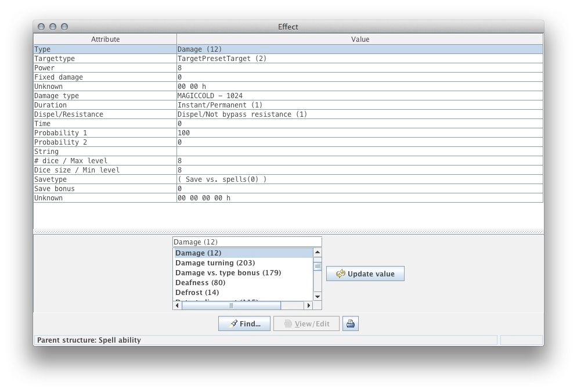Select the Duration row in table

tap(104, 105)
